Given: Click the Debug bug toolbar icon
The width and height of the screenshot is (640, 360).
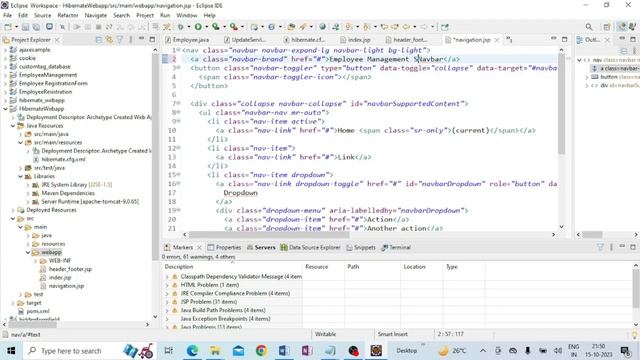Looking at the screenshot, I should [180, 27].
